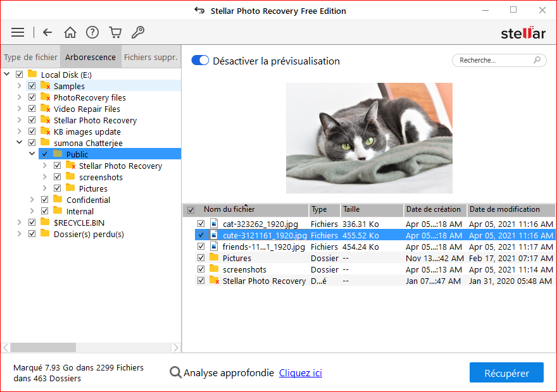Click the title bar back-arrow icon
The height and width of the screenshot is (392, 557).
pyautogui.click(x=199, y=11)
